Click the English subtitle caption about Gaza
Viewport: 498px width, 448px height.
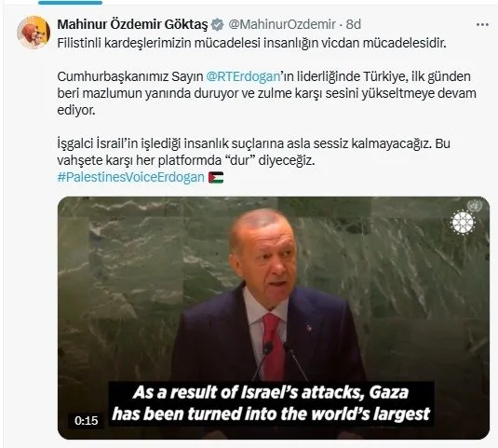tap(271, 403)
